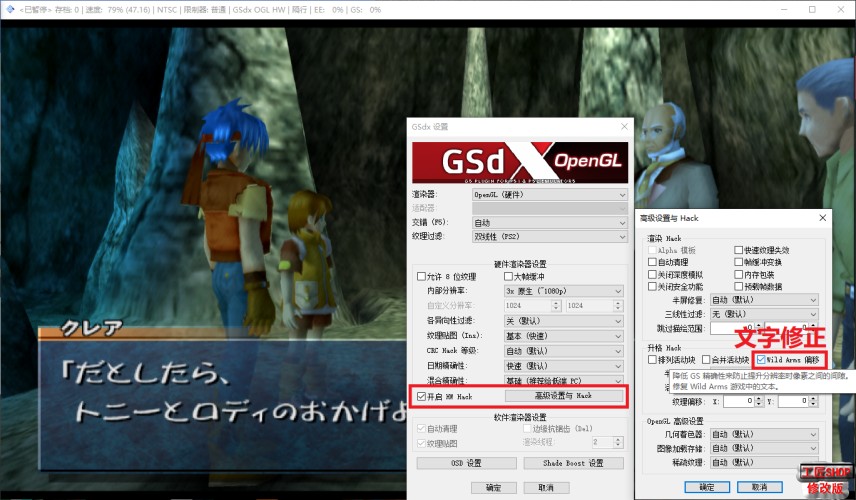Cancel 高级设置与 Hack dialog with 取消
This screenshot has height=500, width=856.
click(759, 487)
